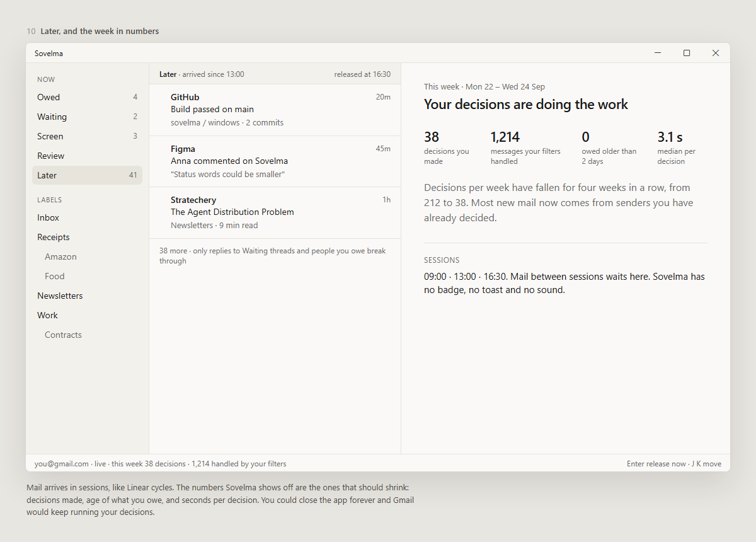Open the Amazon sublabel

point(87,257)
